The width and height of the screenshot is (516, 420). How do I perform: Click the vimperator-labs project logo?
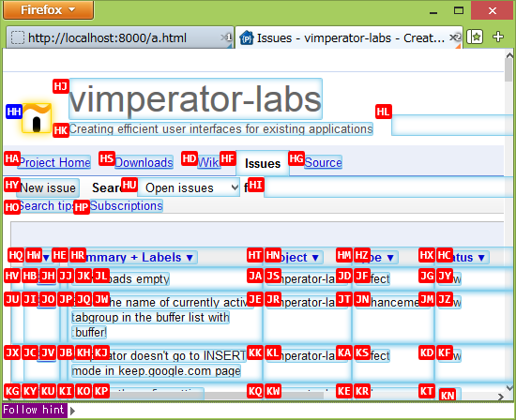(37, 118)
